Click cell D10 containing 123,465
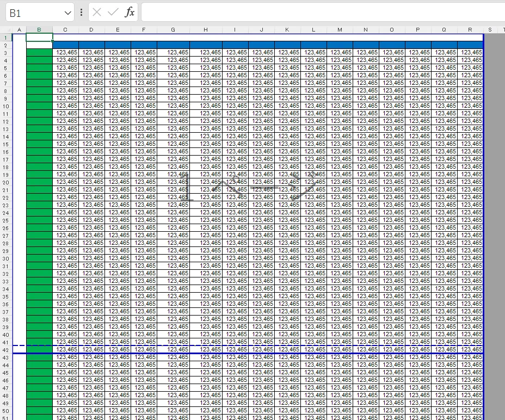This screenshot has width=505, height=420. (91, 106)
